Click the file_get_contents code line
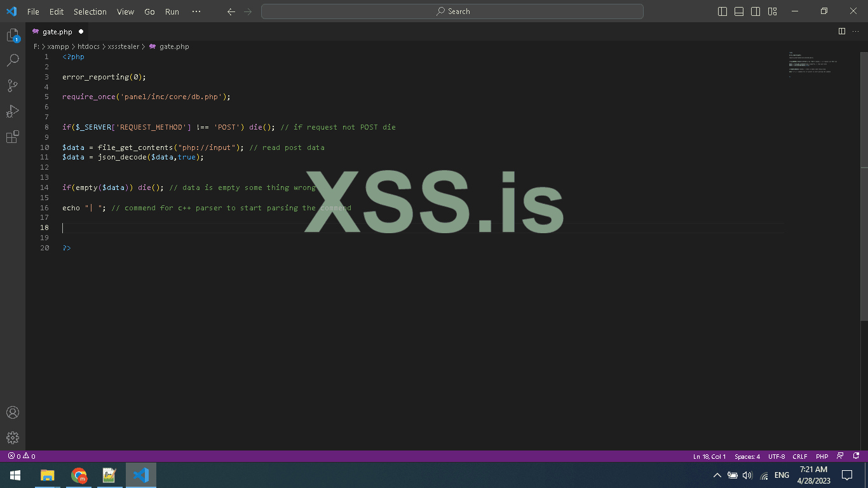Viewport: 868px width, 488px height. pos(193,147)
